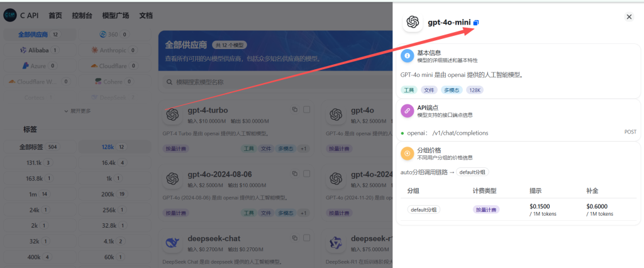Click the default分组 chip after auto分组调用链路
The height and width of the screenshot is (268, 644).
pyautogui.click(x=473, y=172)
